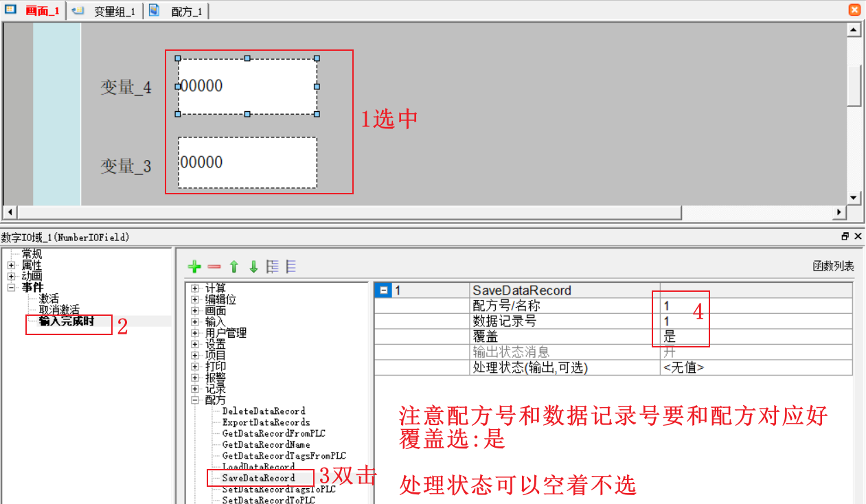This screenshot has height=504, width=866.
Task: Click SaveDataRecord cell in function list
Action: click(565, 290)
